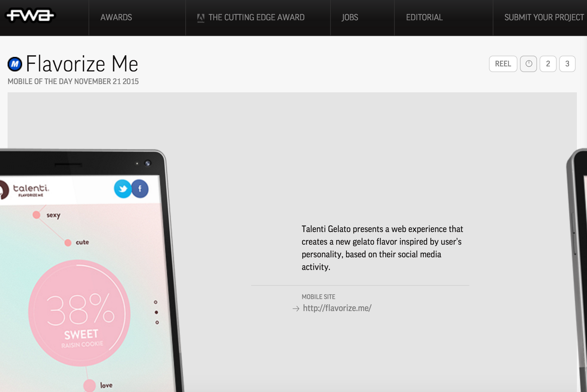
Task: Click the Adobe icon beside Cutting Edge Award
Action: coord(201,18)
